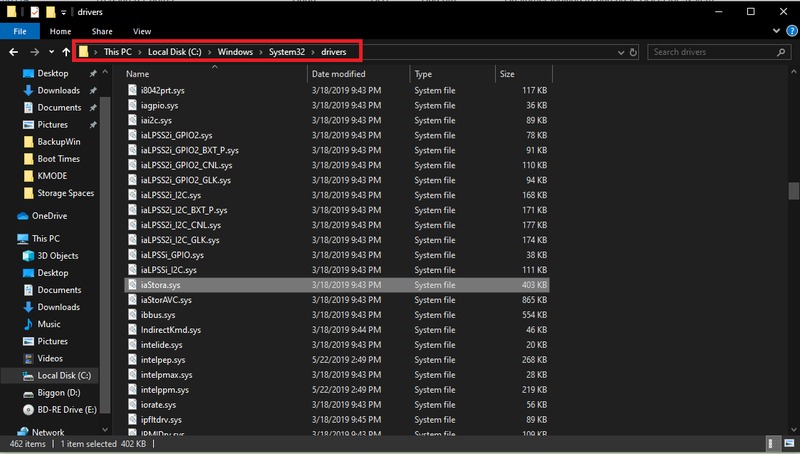
Task: Open the File menu
Action: 17,32
